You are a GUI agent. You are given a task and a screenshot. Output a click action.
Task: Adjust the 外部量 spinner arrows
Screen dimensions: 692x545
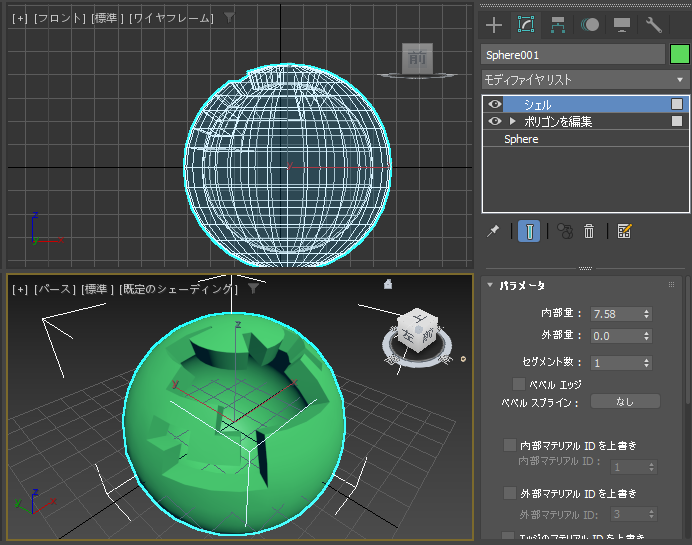pyautogui.click(x=647, y=336)
